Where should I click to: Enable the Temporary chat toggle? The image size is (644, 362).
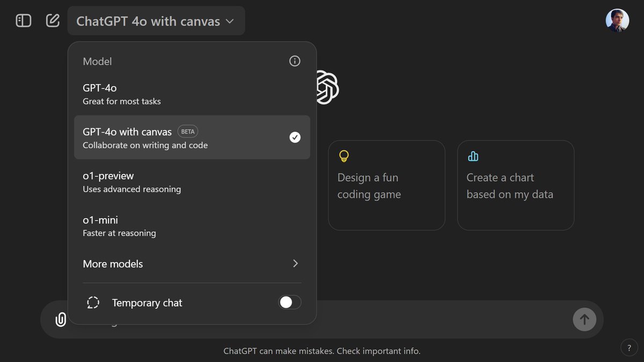[x=290, y=302]
